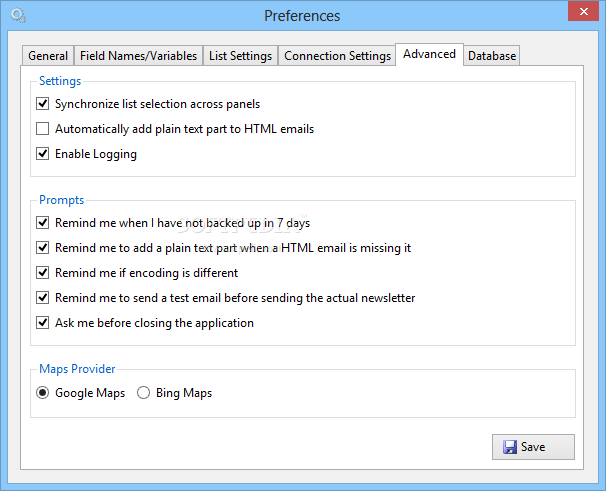
Task: Uncheck Synchronize list selection across panels
Action: click(x=43, y=104)
